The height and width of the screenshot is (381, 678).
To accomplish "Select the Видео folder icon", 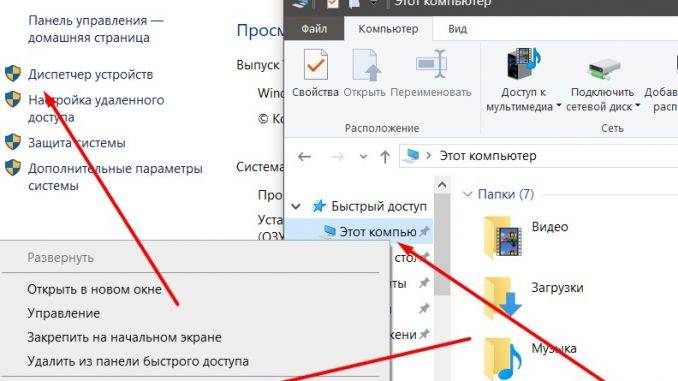I will coord(502,237).
